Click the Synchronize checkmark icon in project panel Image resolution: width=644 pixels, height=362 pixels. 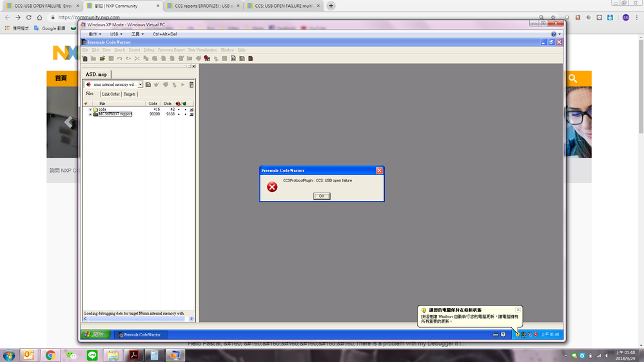[x=157, y=84]
